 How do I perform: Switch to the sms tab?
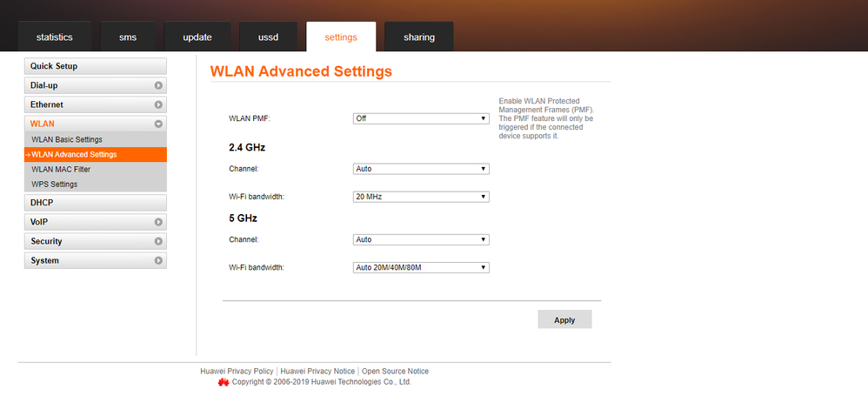[x=127, y=37]
